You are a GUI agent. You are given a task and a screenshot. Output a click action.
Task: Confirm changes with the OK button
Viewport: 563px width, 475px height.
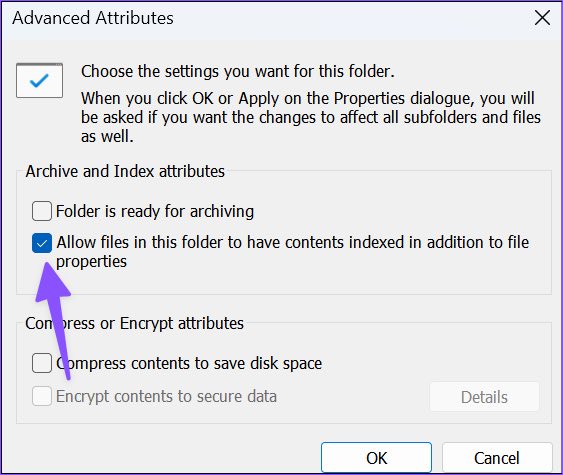(376, 457)
